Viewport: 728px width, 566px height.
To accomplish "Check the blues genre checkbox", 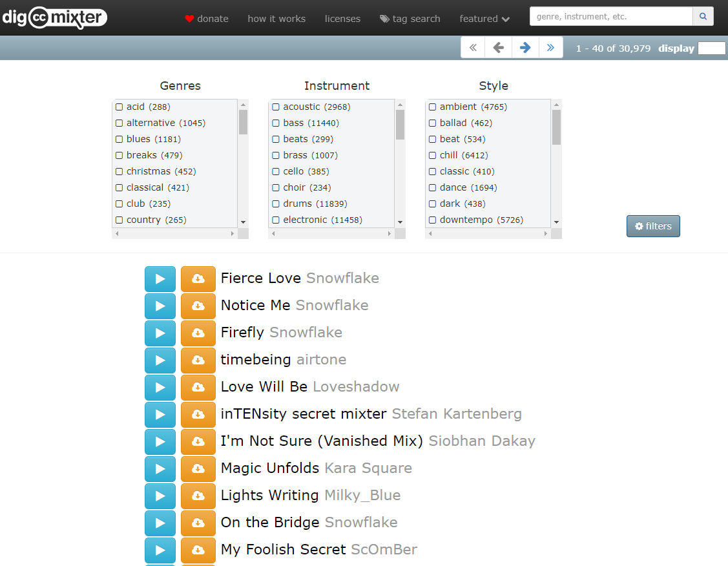I will (120, 140).
